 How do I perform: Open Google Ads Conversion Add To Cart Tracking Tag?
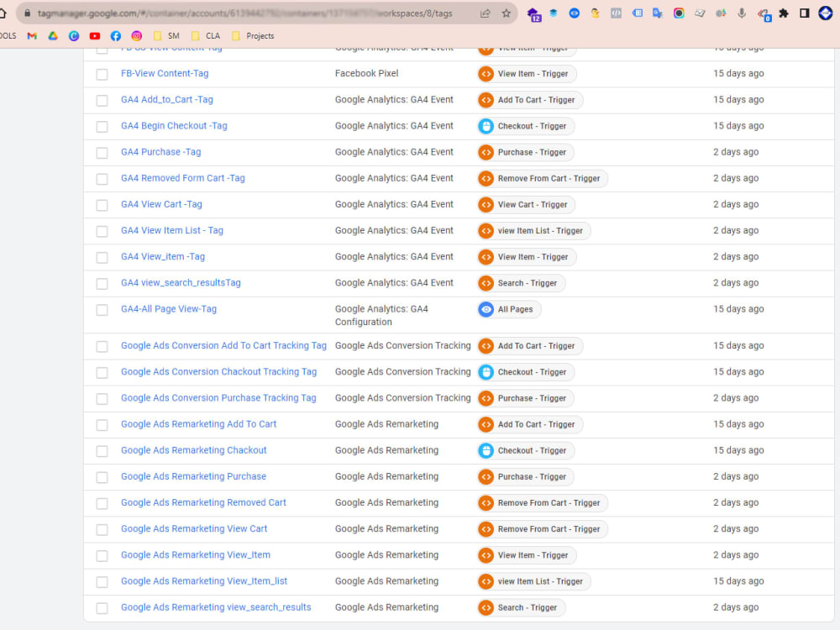click(x=223, y=345)
